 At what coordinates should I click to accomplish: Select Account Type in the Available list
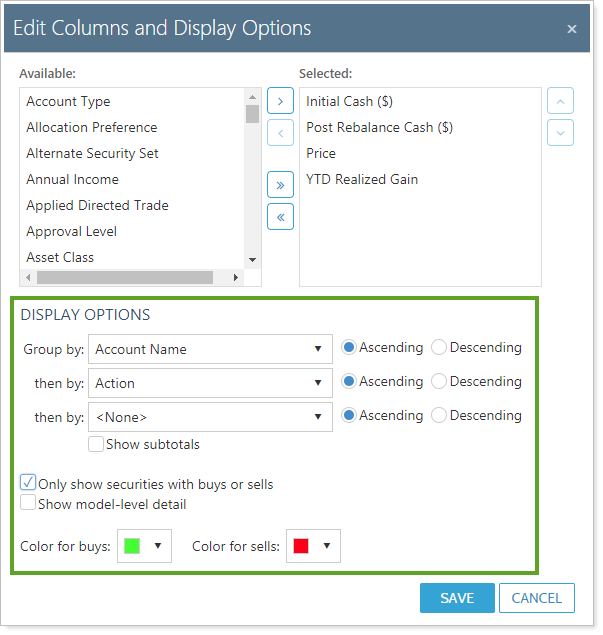point(69,101)
